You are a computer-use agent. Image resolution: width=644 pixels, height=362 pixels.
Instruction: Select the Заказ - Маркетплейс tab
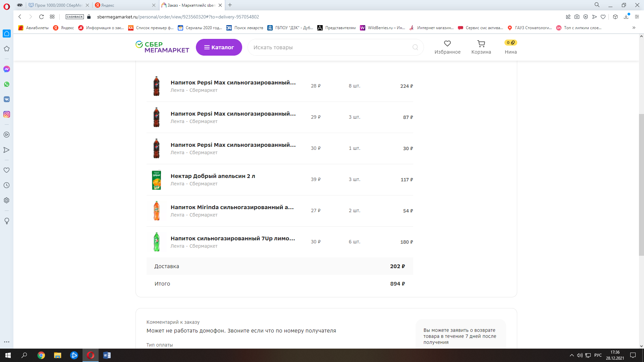point(191,5)
